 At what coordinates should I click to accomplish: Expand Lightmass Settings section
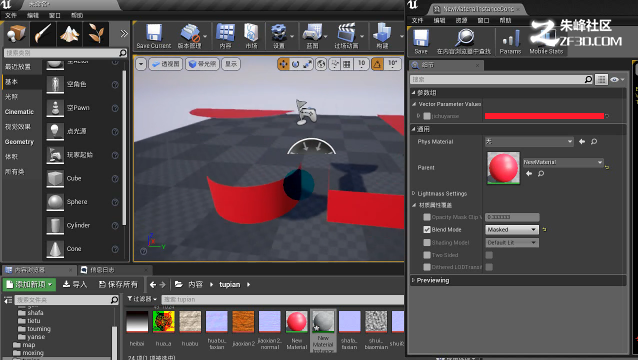(414, 194)
